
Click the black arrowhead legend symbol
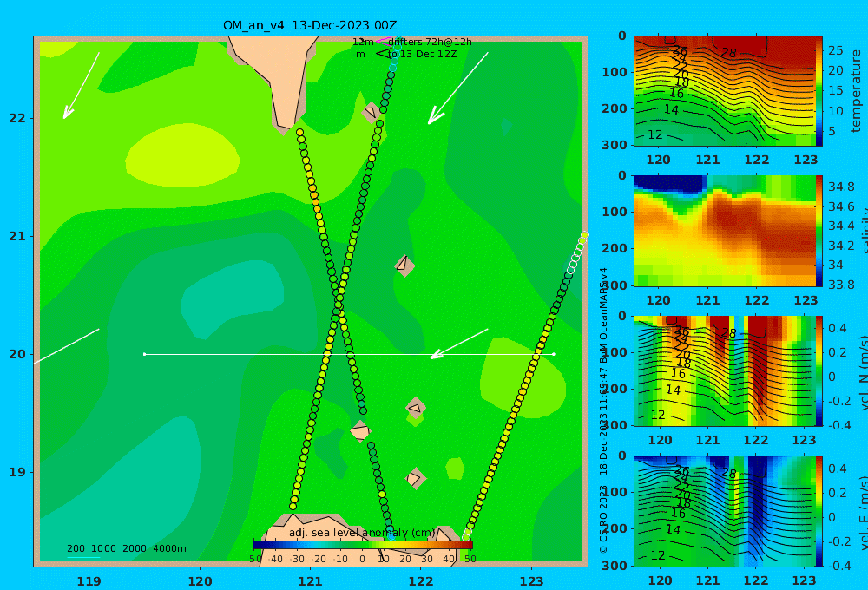pos(383,54)
